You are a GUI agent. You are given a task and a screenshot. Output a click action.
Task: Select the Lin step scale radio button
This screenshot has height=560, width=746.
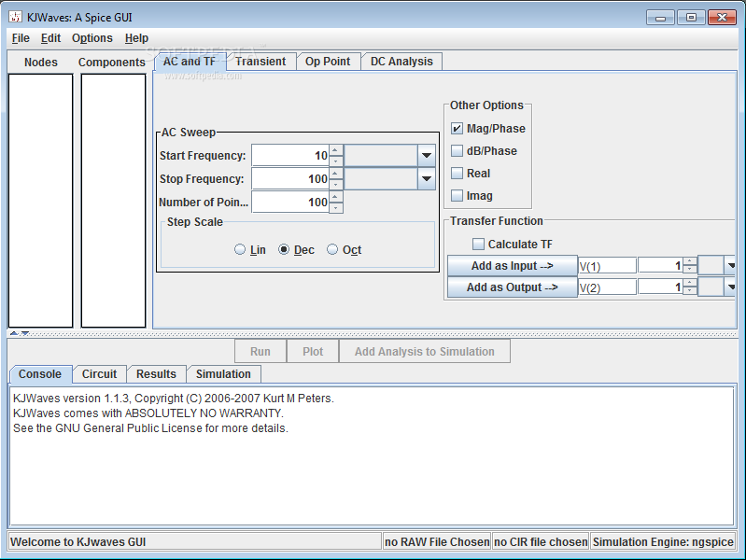(x=240, y=249)
